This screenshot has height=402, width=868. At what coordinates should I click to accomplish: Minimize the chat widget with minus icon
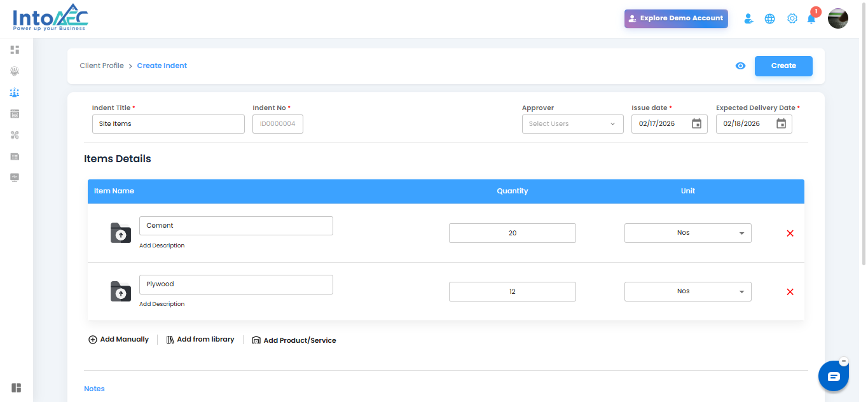tap(844, 361)
